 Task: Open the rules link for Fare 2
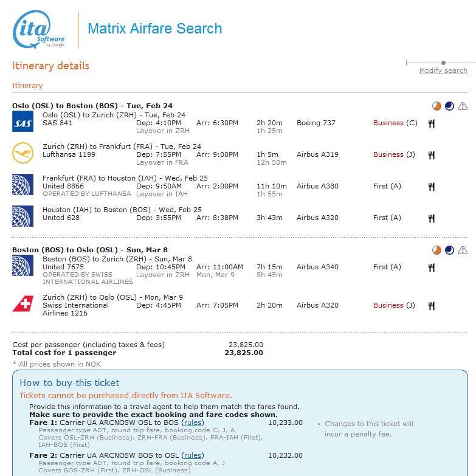point(193,455)
